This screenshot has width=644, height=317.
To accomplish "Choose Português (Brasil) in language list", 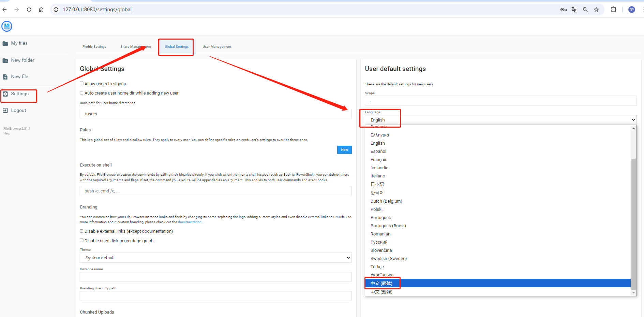I will (x=498, y=226).
